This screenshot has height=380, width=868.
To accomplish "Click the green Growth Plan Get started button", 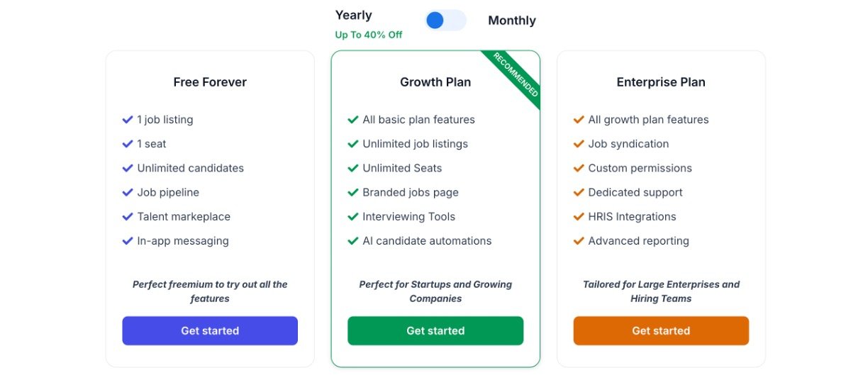I will pos(435,331).
